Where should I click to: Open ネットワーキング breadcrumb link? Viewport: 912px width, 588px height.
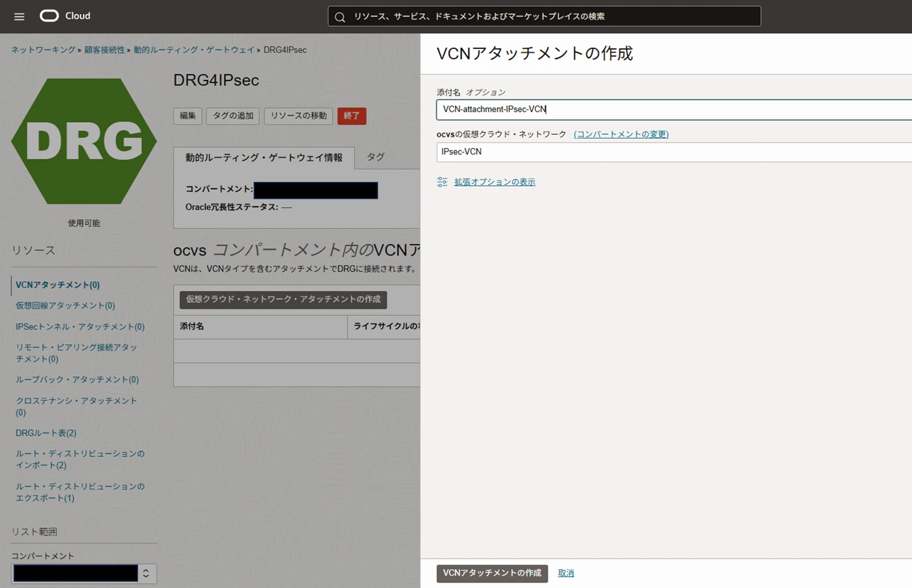(x=43, y=50)
